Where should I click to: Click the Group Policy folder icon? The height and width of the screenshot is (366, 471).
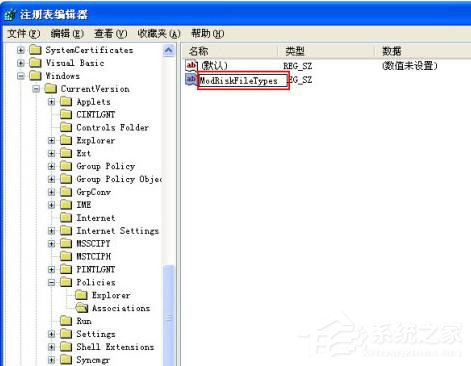coord(66,166)
